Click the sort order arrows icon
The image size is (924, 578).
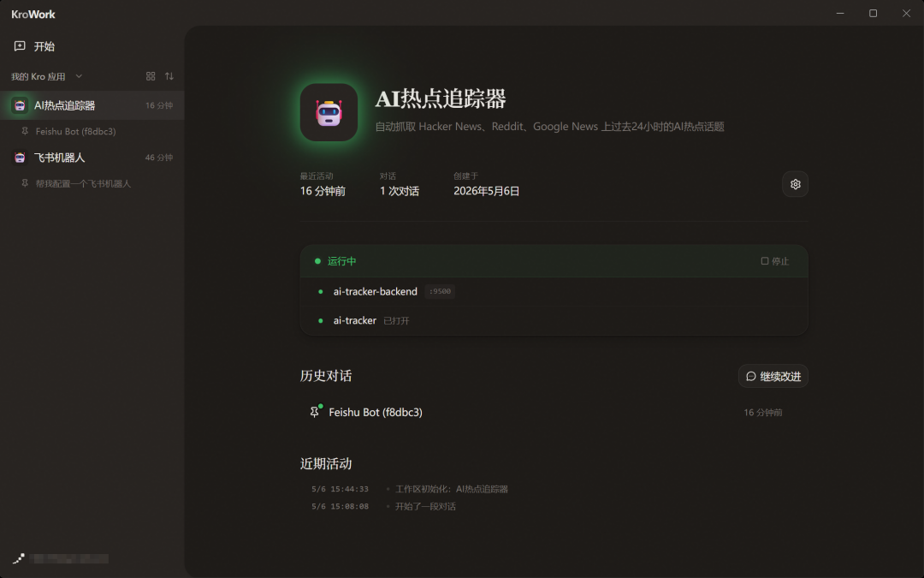169,76
